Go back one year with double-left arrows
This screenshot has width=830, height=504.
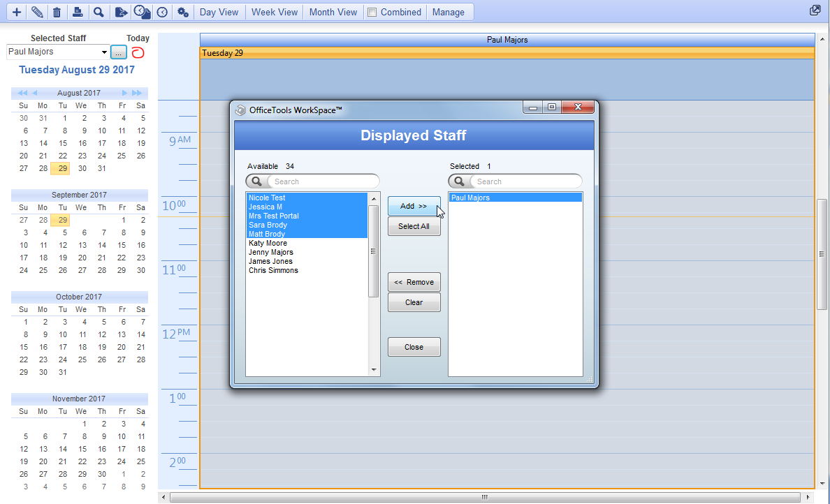pos(22,93)
